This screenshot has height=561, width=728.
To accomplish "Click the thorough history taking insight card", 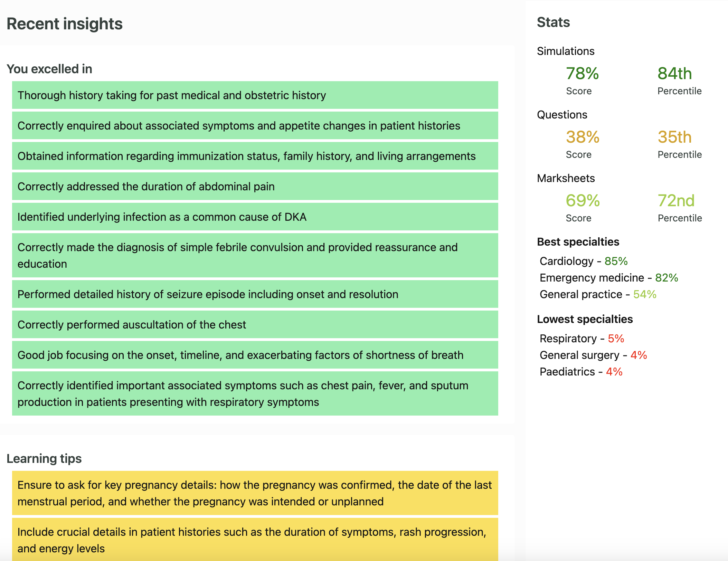I will coord(255,95).
